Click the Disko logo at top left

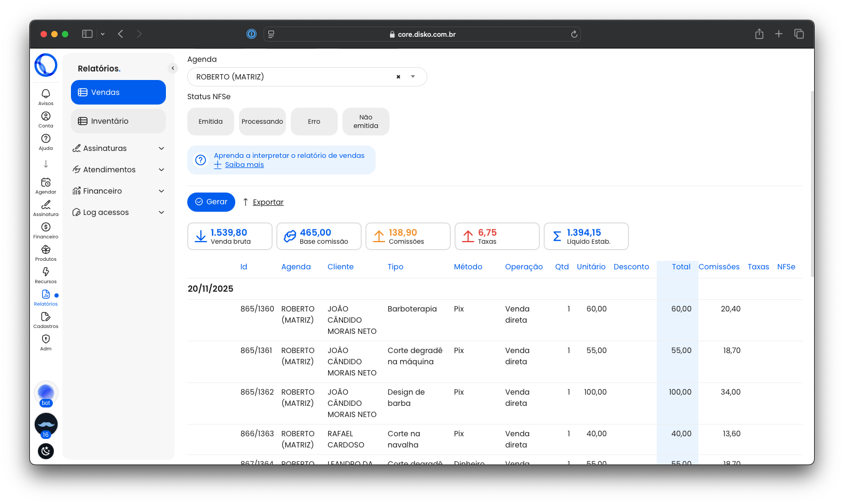(46, 65)
